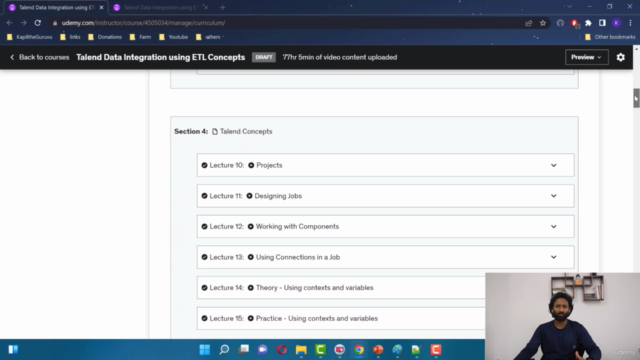Click the check mark on Lecture 15
The image size is (640, 360).
coord(204,318)
